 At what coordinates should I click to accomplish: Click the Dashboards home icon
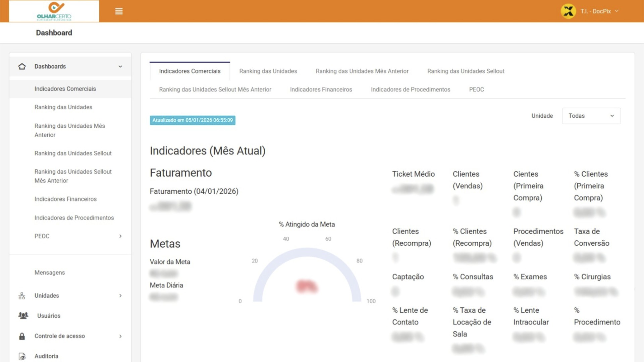(22, 66)
